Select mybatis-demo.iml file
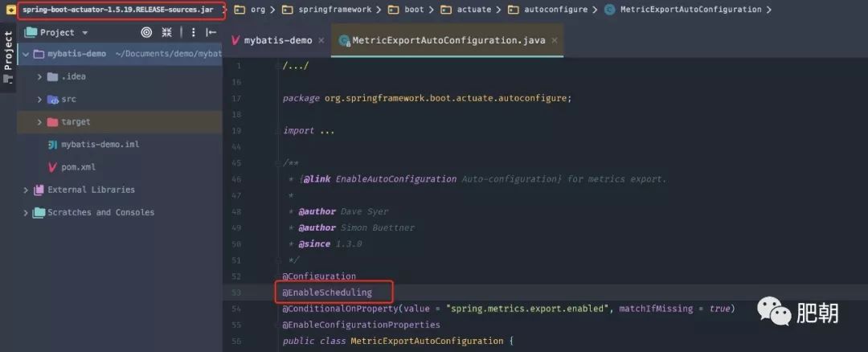868x352 pixels. point(100,145)
